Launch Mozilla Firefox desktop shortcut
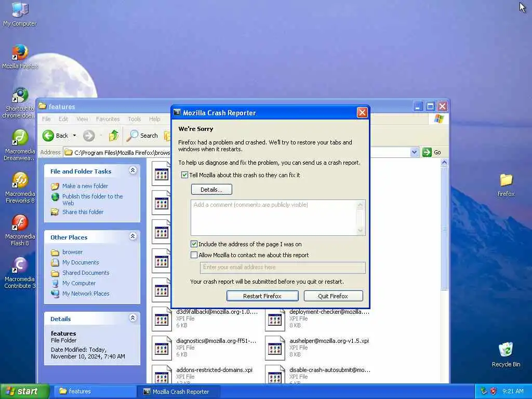Screen dimensions: 532x399 [20, 52]
